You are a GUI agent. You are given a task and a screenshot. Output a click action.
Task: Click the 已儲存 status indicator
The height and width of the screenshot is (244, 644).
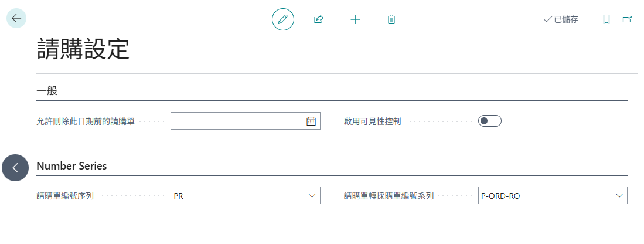[x=561, y=19]
